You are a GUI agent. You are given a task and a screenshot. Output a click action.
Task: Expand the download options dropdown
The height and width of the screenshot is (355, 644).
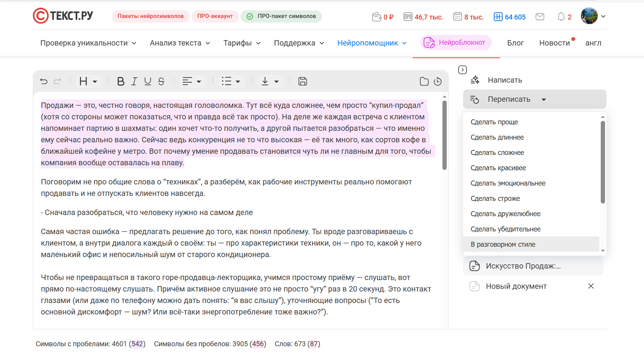click(270, 81)
